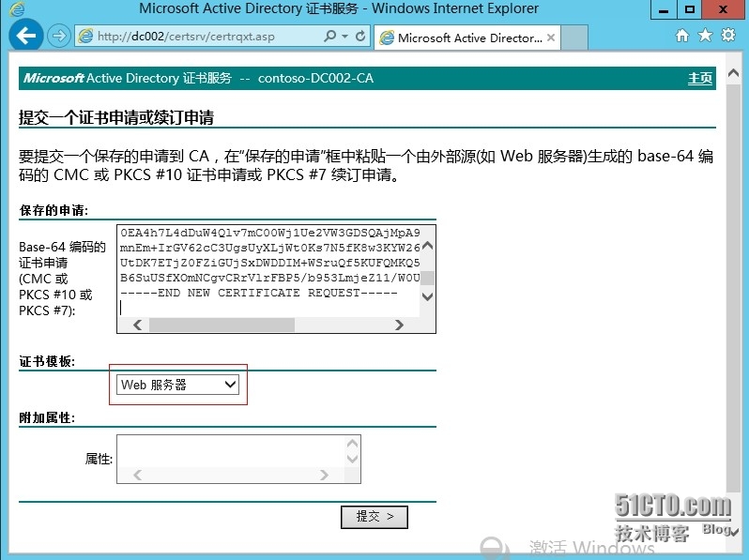This screenshot has height=560, width=749.
Task: Click the page icon in address bar
Action: pos(86,37)
